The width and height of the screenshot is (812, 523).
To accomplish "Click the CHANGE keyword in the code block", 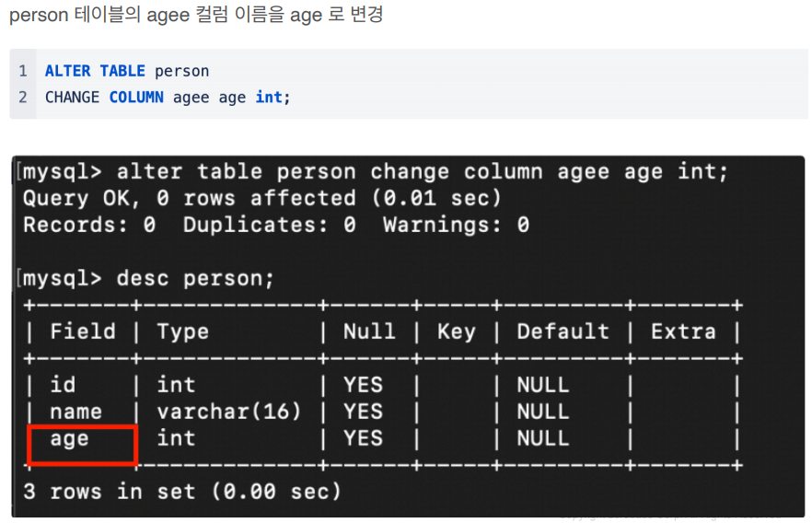I will (72, 98).
